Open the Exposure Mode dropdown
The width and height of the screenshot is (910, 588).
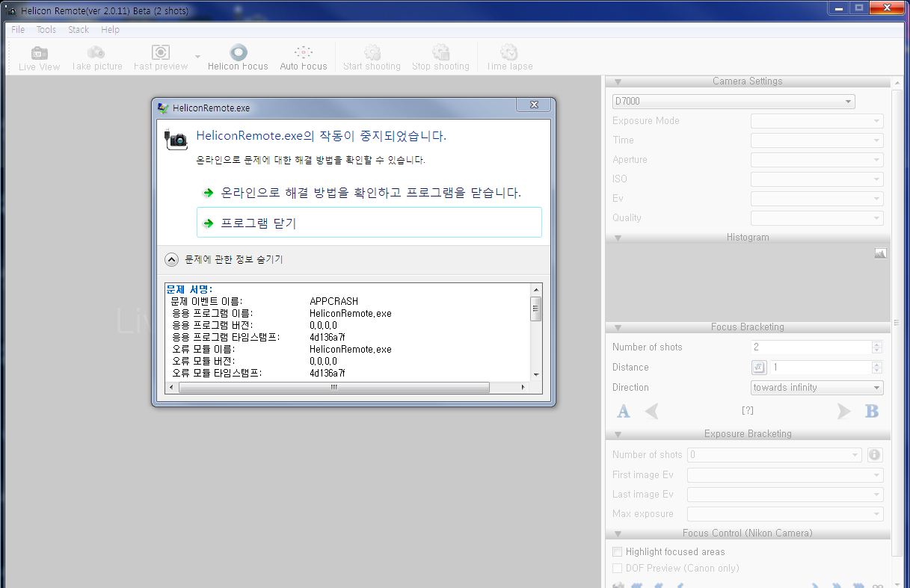point(817,120)
